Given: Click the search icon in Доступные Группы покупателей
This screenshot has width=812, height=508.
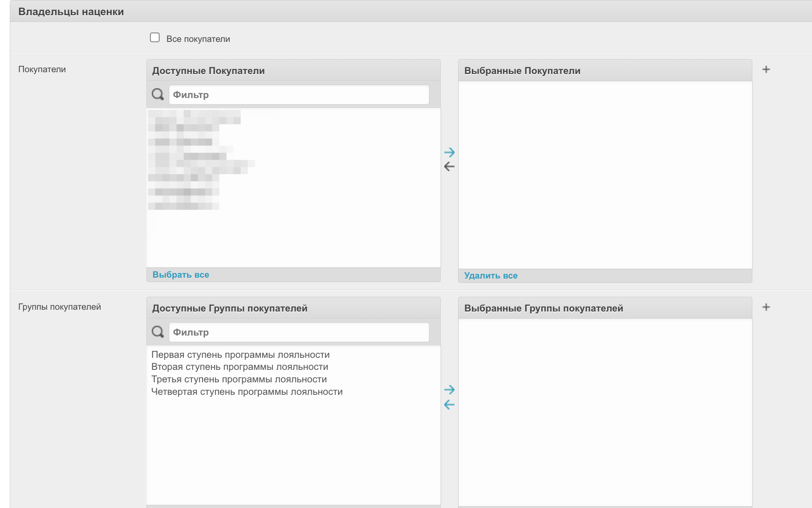Looking at the screenshot, I should click(158, 332).
